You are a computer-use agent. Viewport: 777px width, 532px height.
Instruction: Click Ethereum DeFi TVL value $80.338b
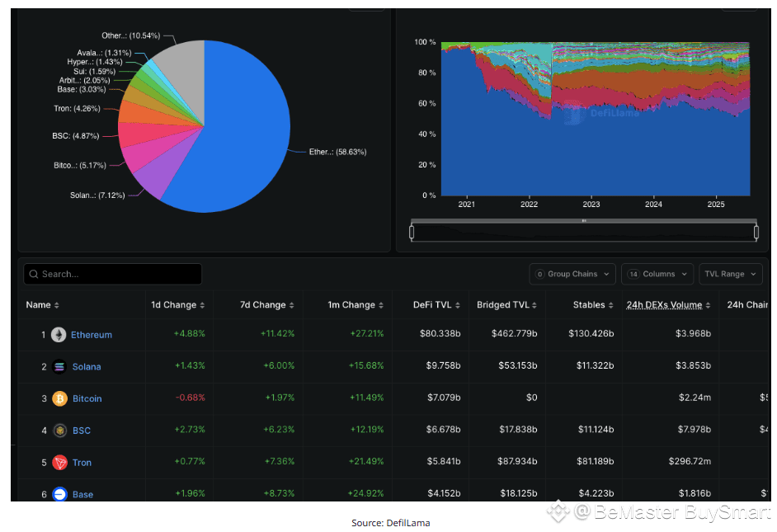tap(440, 333)
